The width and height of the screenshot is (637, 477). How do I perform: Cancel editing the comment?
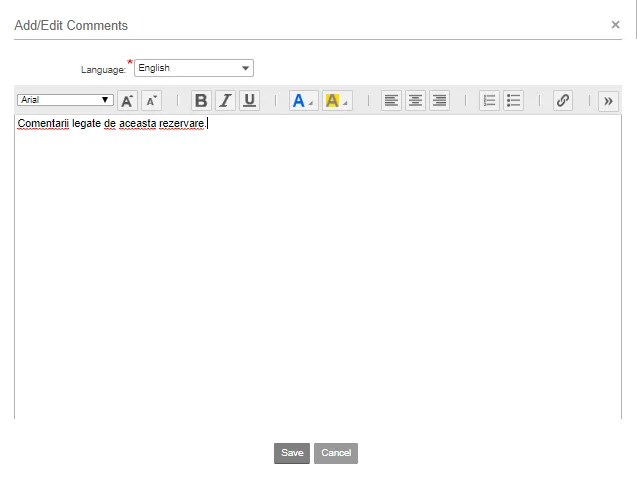point(336,453)
